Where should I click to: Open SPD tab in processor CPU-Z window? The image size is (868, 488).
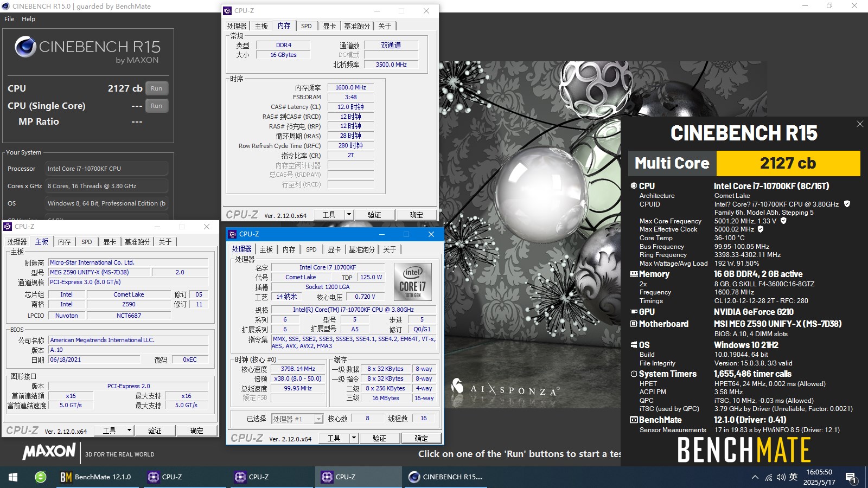(x=311, y=249)
